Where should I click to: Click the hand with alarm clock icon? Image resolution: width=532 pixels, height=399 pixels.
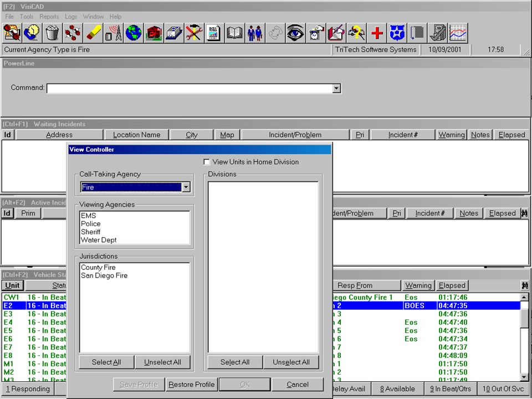point(315,33)
